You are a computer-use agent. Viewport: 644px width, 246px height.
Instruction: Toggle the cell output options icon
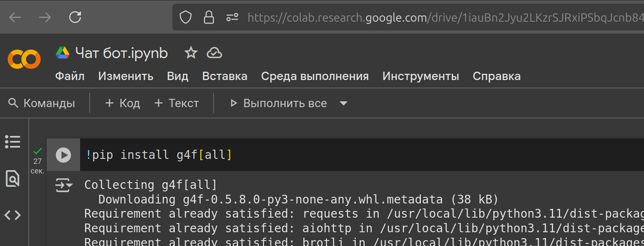click(64, 185)
